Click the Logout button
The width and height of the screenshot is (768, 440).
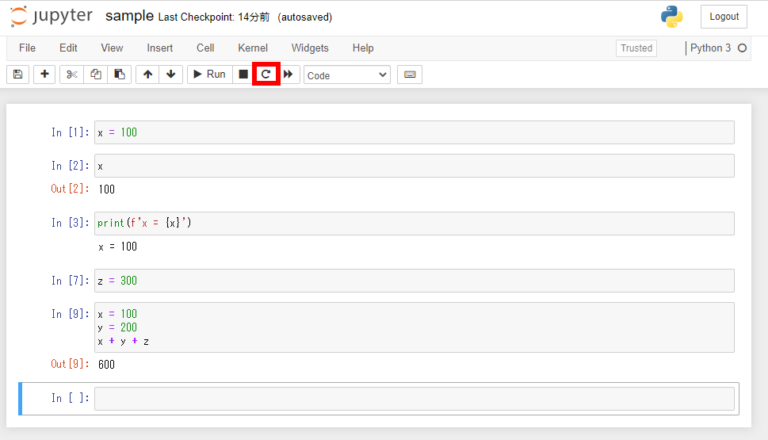click(724, 17)
